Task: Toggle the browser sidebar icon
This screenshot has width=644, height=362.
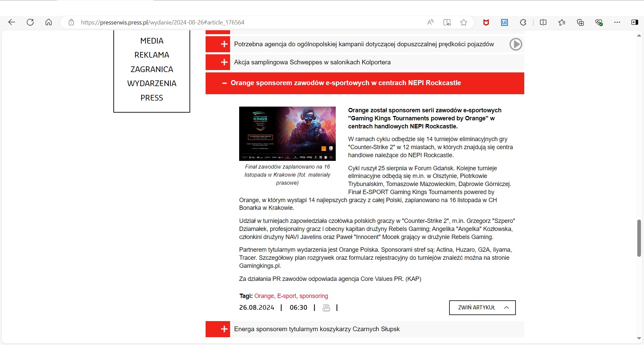Action: click(x=635, y=22)
